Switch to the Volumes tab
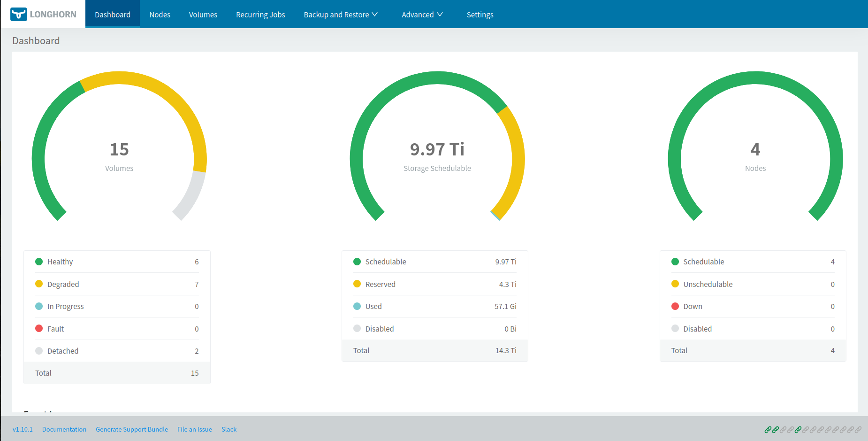This screenshot has width=868, height=441. (x=203, y=15)
